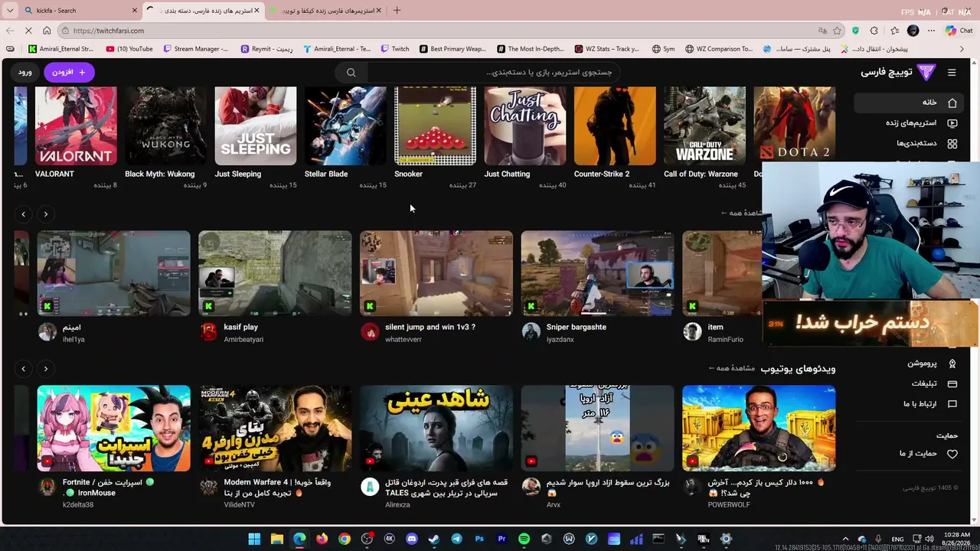The image size is (980, 551).
Task: Click the home (خانه) icon in the sidebar
Action: click(952, 103)
